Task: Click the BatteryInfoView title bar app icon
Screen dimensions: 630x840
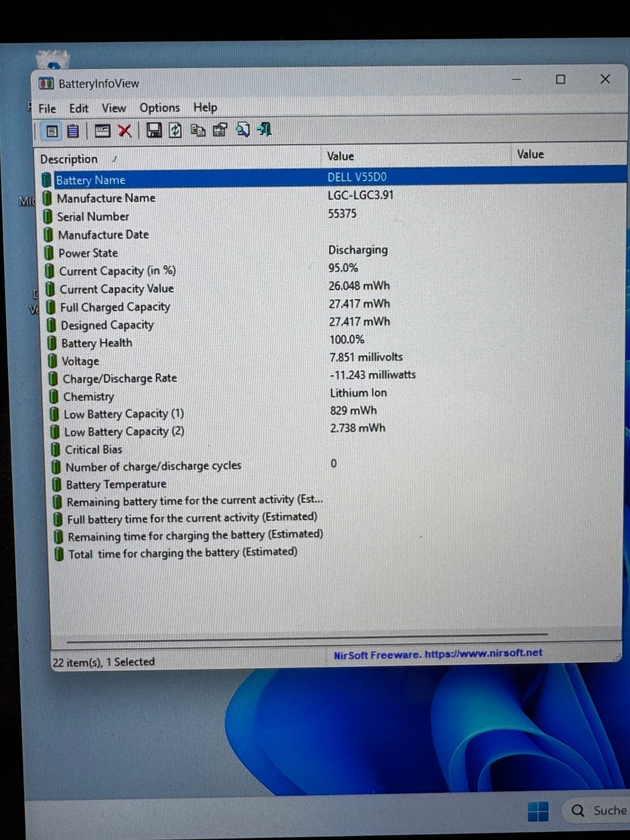Action: [46, 83]
